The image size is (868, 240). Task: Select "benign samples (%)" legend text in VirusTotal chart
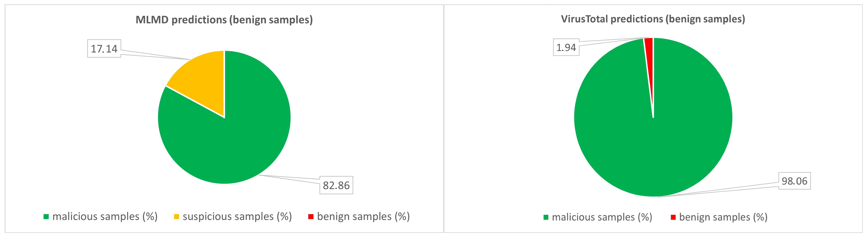coord(723,217)
